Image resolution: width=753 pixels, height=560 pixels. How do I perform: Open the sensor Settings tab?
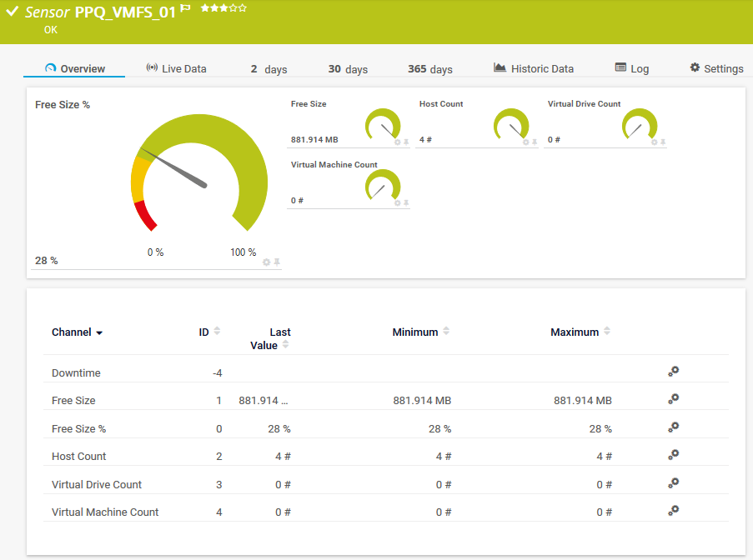(716, 69)
